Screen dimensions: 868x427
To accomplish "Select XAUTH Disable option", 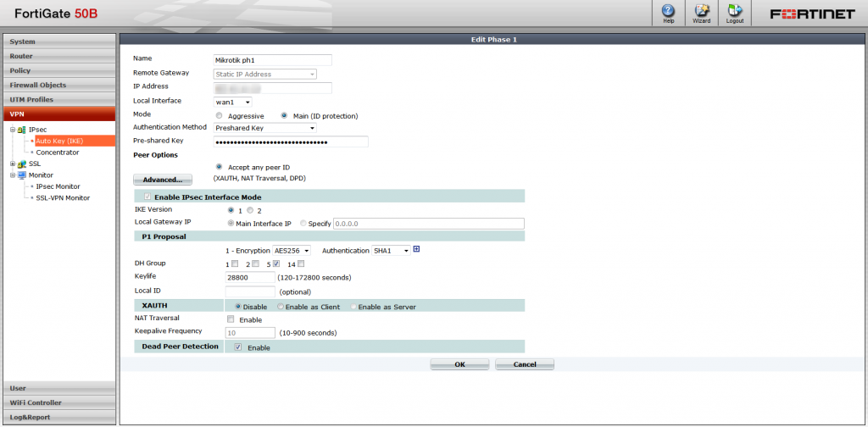I will (x=238, y=307).
